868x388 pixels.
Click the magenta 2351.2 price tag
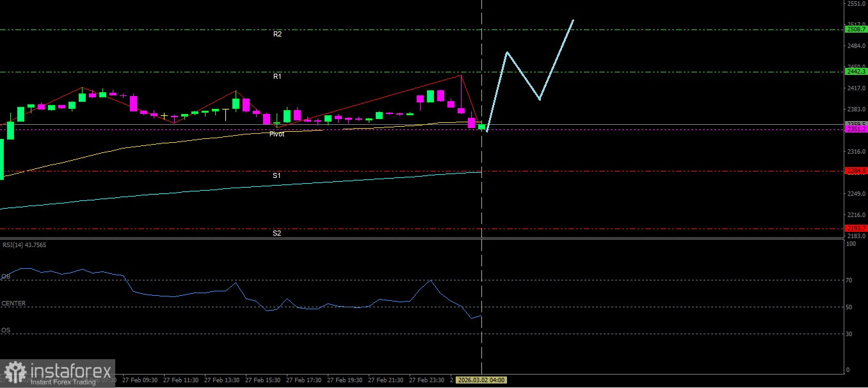tap(856, 129)
